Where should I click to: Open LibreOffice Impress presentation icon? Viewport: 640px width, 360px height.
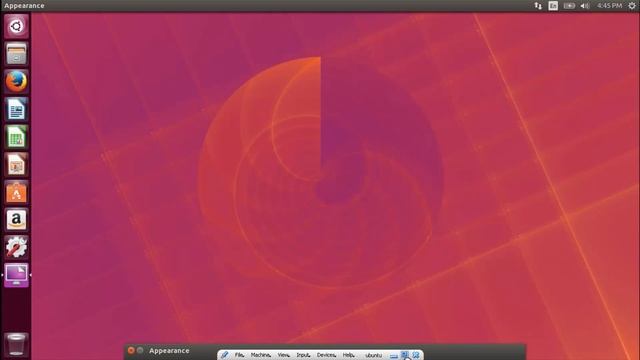click(16, 165)
